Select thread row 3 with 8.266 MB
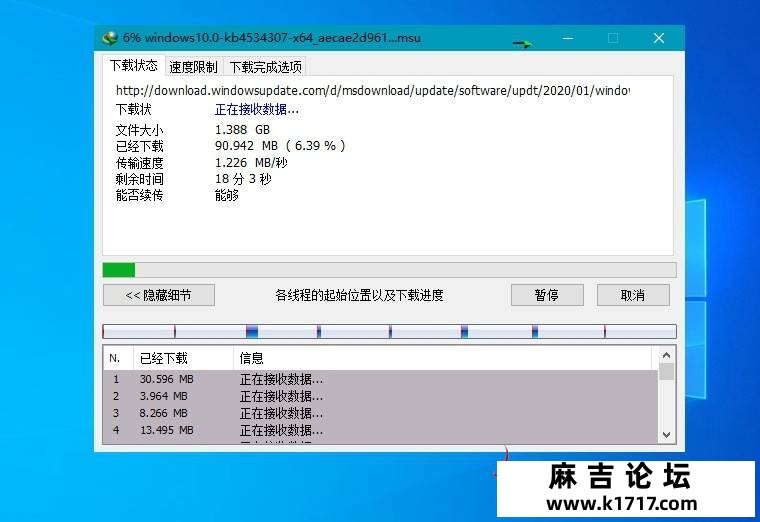Image resolution: width=760 pixels, height=522 pixels. [x=380, y=413]
